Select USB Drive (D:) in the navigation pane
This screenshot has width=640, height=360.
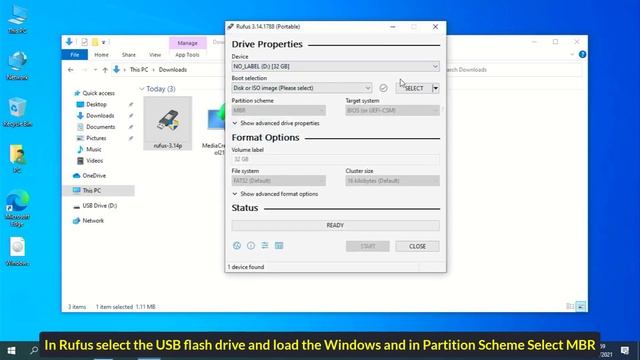coord(100,206)
